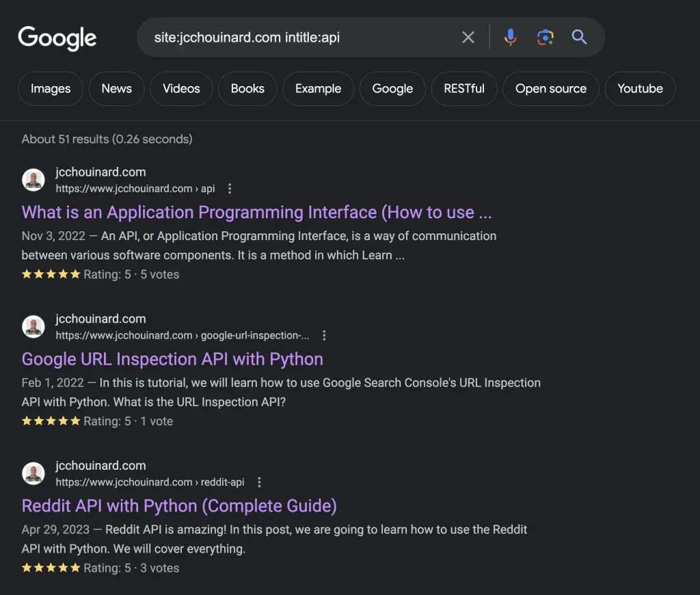Filter results by Images
Viewport: 700px width, 595px height.
coord(51,88)
